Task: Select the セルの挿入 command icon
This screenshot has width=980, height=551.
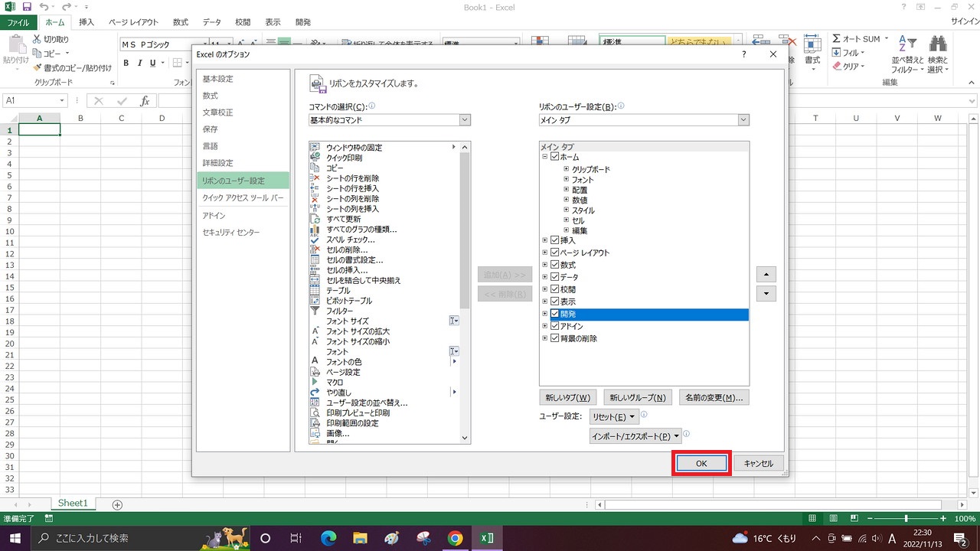Action: click(x=314, y=270)
